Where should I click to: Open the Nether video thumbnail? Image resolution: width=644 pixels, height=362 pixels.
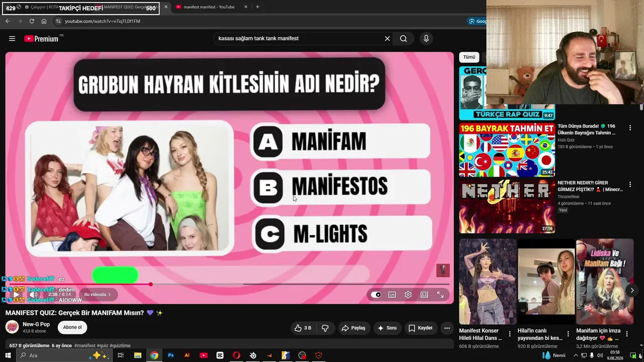click(x=507, y=207)
